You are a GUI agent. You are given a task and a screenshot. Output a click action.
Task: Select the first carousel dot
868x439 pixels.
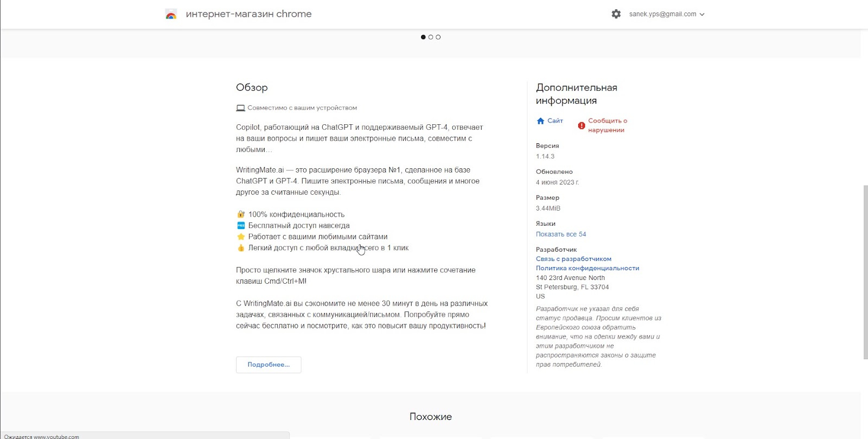423,37
